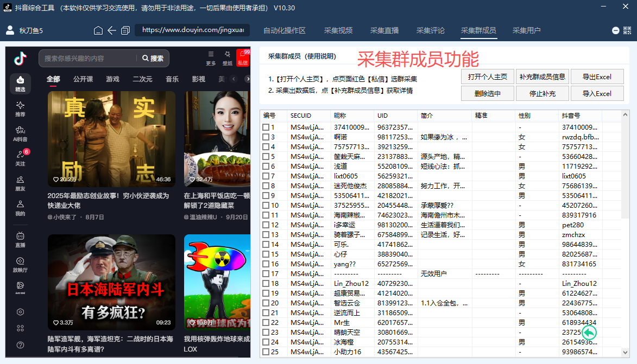Tick the checkbox for row 3 啊诺
Screen dimensions: 637x364
tap(266, 137)
